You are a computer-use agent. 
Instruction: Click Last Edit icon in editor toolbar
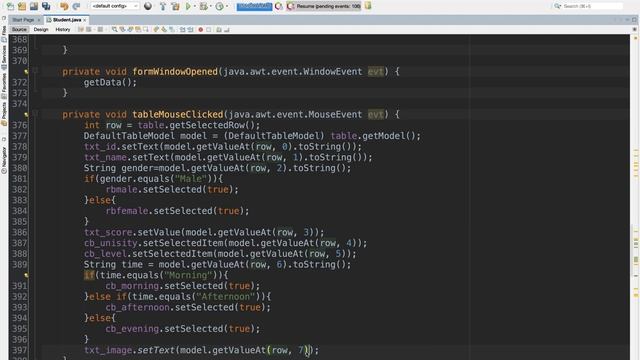[x=81, y=29]
